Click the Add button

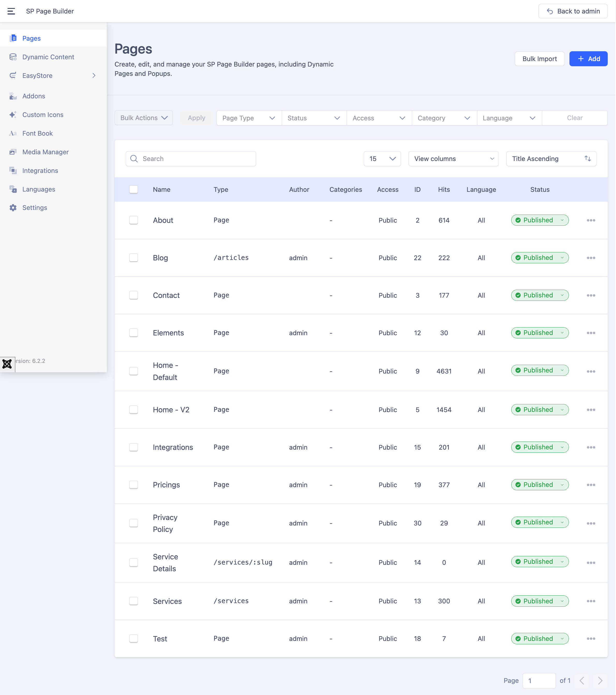click(x=588, y=59)
